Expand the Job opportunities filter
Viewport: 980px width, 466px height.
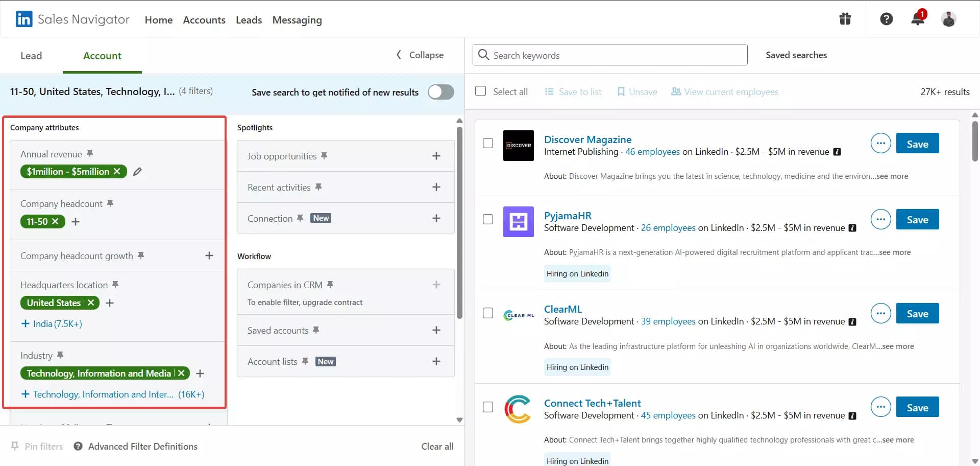point(436,156)
